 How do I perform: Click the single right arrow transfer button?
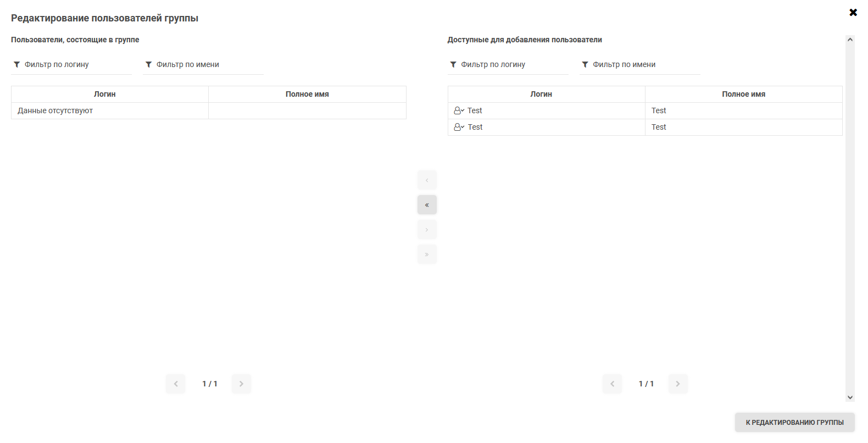[427, 230]
